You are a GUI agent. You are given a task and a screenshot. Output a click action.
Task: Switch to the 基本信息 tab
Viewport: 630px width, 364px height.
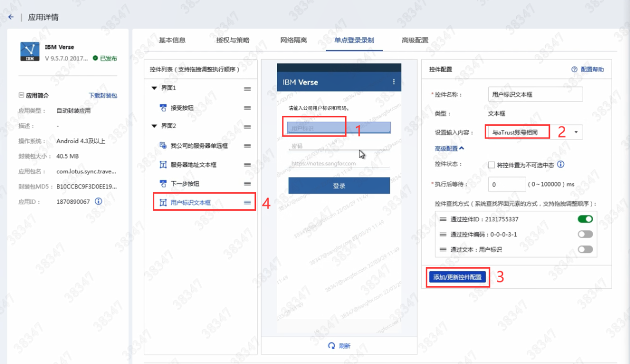click(172, 40)
